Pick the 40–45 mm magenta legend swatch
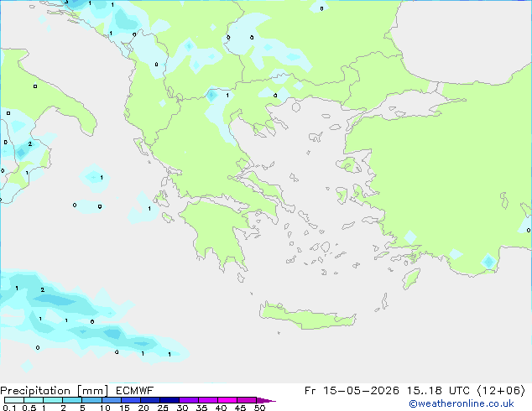The height and width of the screenshot is (411, 532). pyautogui.click(x=227, y=400)
